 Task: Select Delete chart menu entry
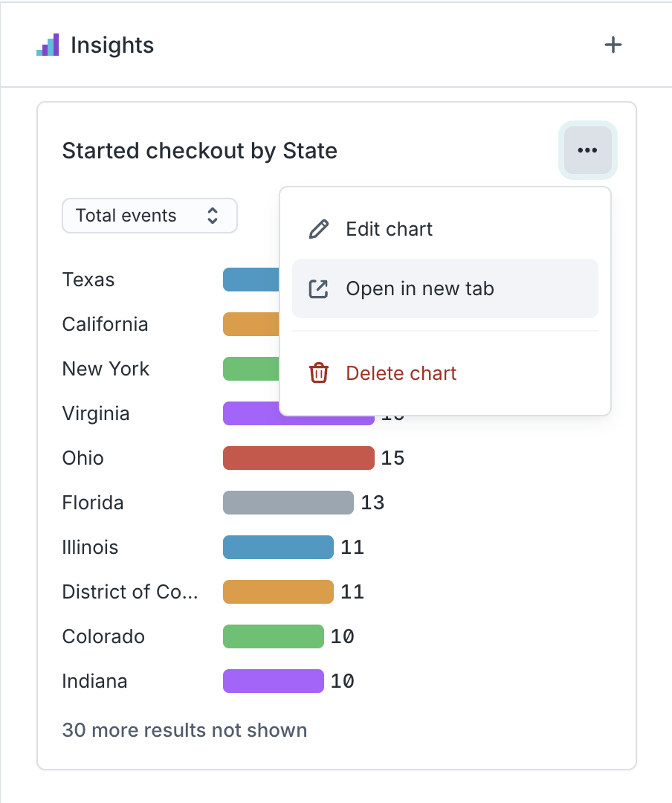coord(401,373)
